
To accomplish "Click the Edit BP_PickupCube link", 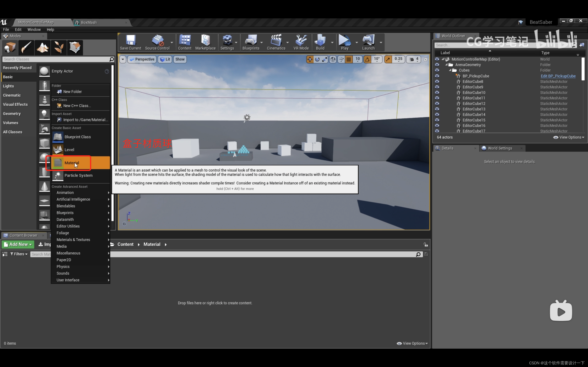I will pyautogui.click(x=558, y=76).
